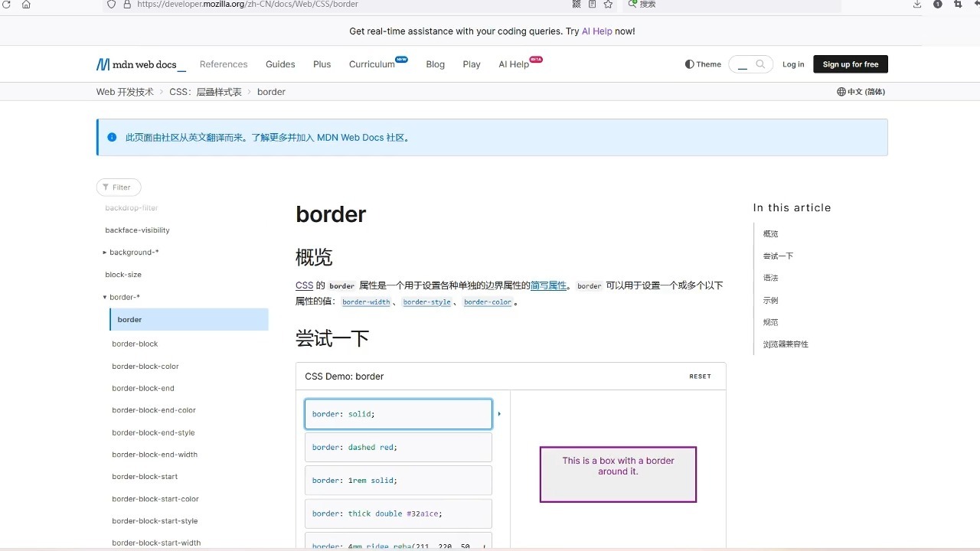
Task: Open the Guides menu
Action: pos(280,64)
